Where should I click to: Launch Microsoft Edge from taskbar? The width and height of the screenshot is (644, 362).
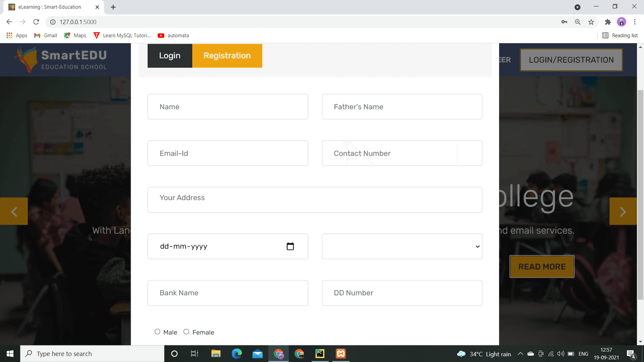pos(237,354)
